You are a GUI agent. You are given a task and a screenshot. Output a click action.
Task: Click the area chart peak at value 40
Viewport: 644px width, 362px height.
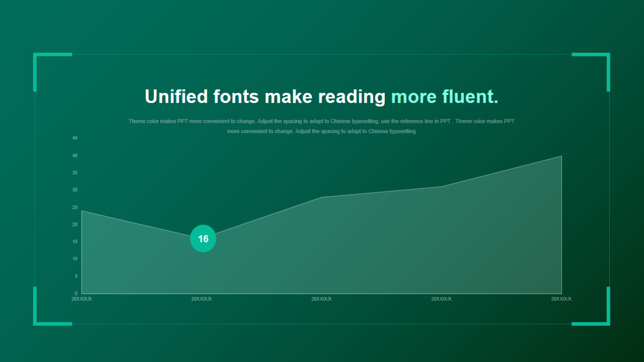[x=561, y=156]
